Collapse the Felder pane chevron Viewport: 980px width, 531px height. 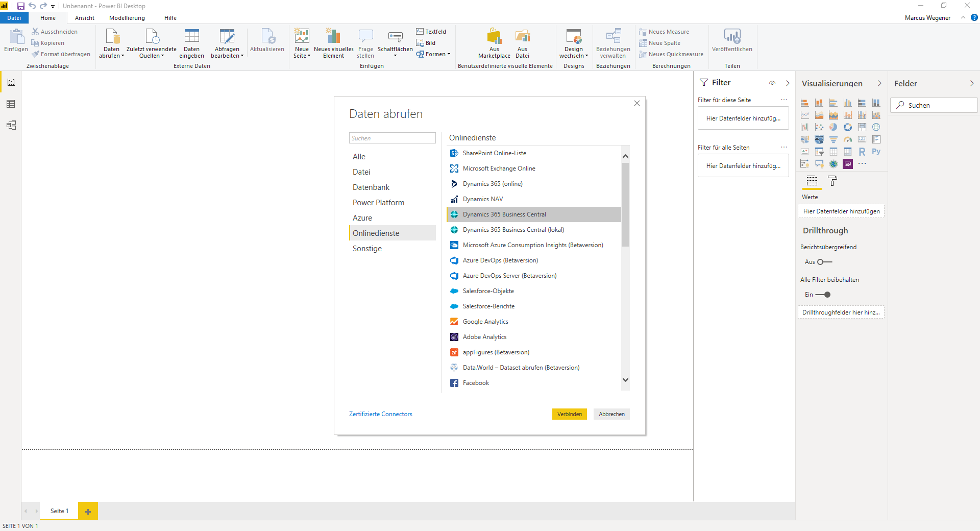pyautogui.click(x=972, y=83)
